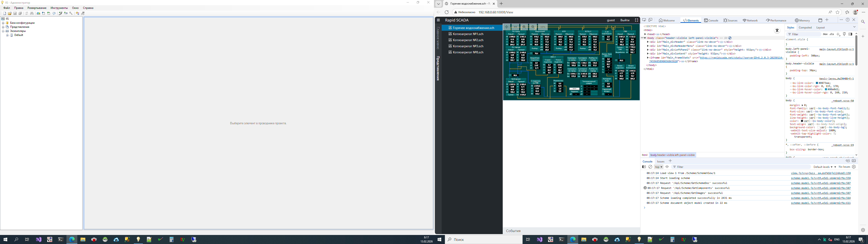Switch to the Network DevTools tab
Screen dimensions: 868x244
pyautogui.click(x=750, y=20)
